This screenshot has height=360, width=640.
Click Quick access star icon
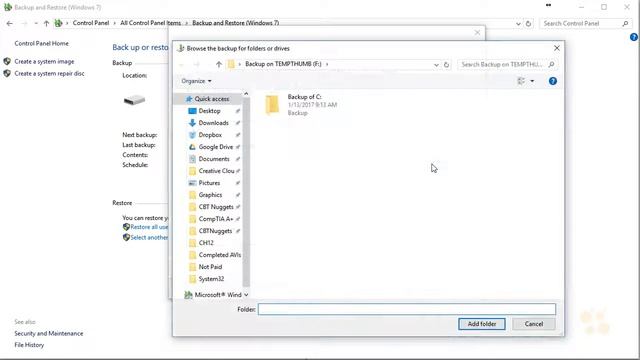189,99
